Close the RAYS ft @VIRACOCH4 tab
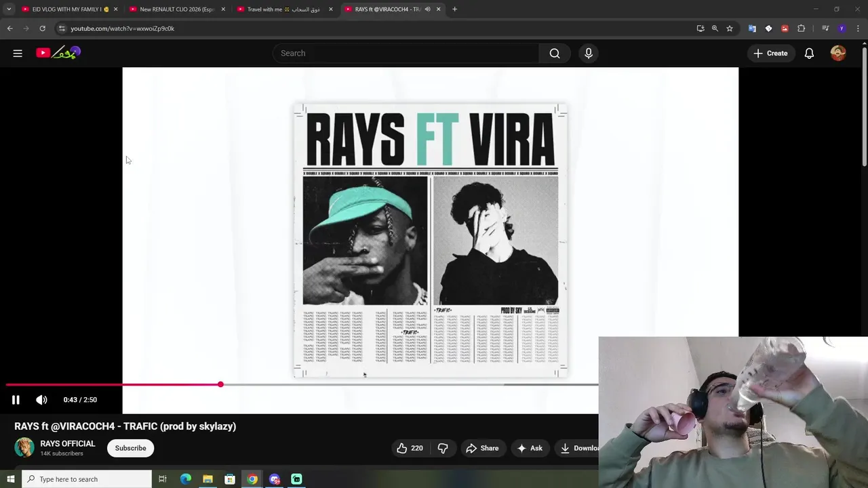The image size is (868, 488). pyautogui.click(x=438, y=9)
